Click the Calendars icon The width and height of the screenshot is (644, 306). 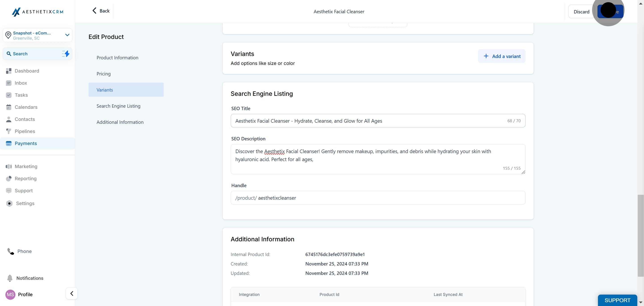pyautogui.click(x=9, y=107)
